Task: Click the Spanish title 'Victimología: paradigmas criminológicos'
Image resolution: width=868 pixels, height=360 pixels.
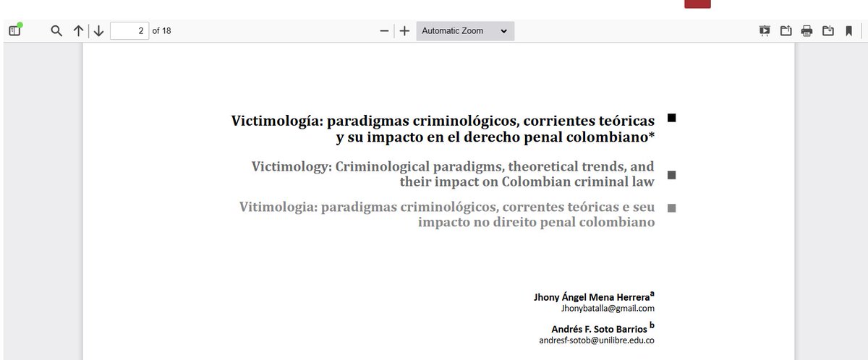Action: 375,121
